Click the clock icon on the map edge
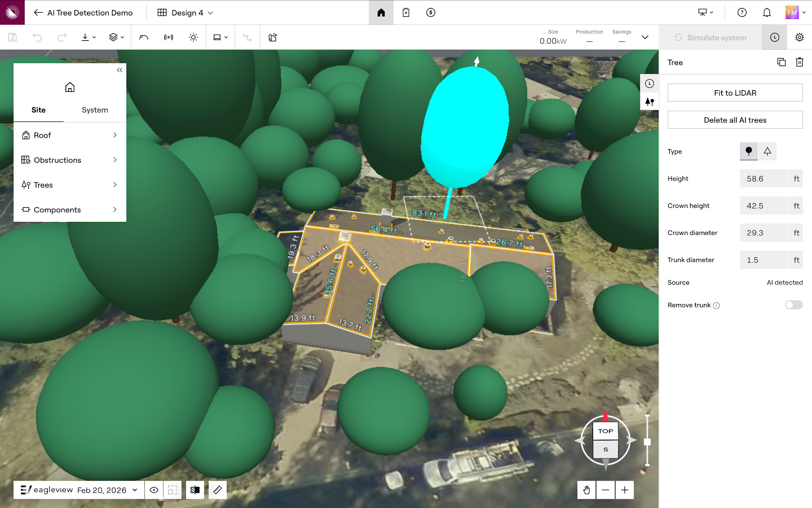 tap(649, 84)
